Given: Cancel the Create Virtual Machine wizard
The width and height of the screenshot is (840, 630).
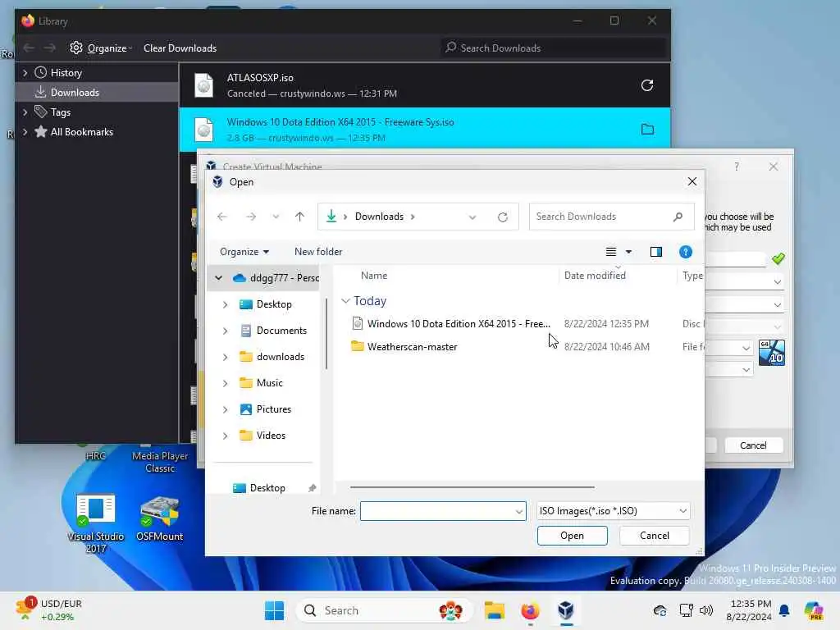Looking at the screenshot, I should [x=753, y=445].
